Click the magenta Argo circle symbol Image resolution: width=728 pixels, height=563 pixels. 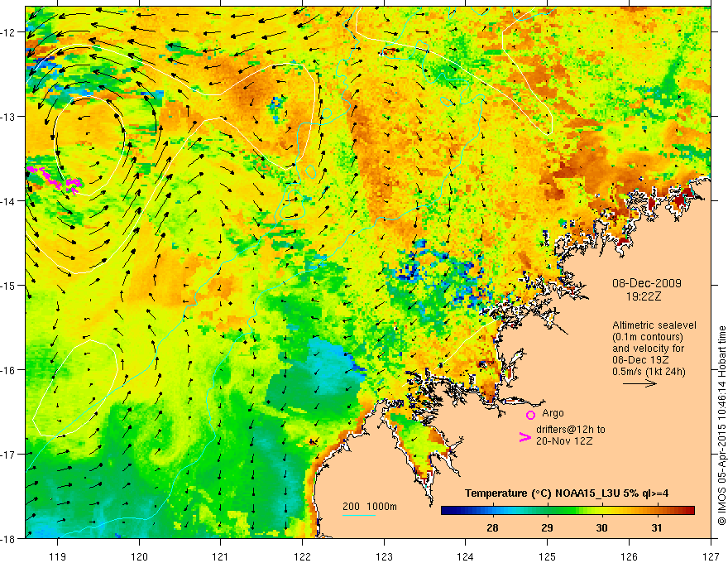click(x=530, y=415)
